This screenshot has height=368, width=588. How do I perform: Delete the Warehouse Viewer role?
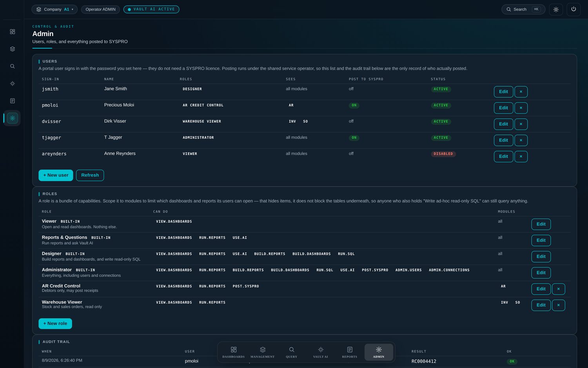tap(558, 305)
